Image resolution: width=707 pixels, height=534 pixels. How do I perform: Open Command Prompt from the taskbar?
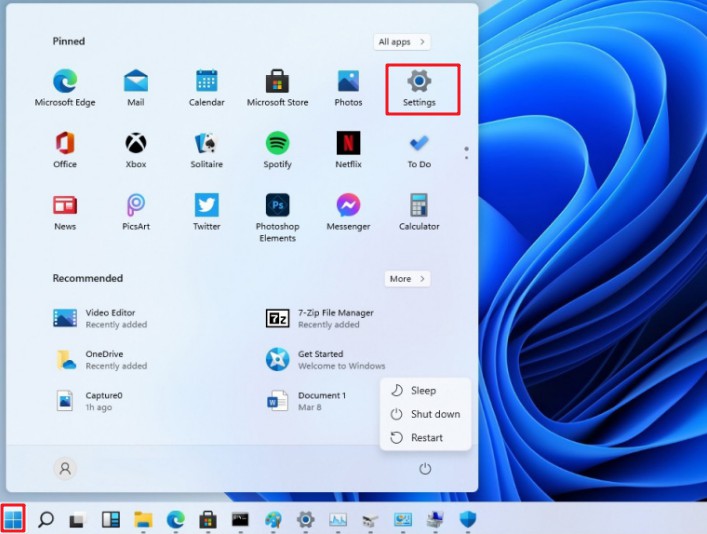(240, 520)
